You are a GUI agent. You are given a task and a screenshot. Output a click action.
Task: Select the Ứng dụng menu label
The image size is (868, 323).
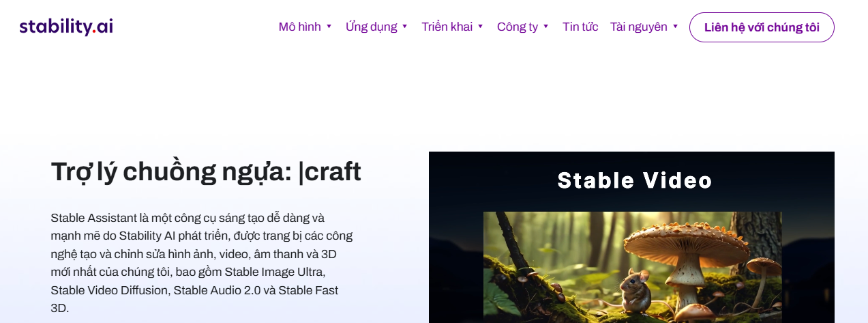click(371, 27)
